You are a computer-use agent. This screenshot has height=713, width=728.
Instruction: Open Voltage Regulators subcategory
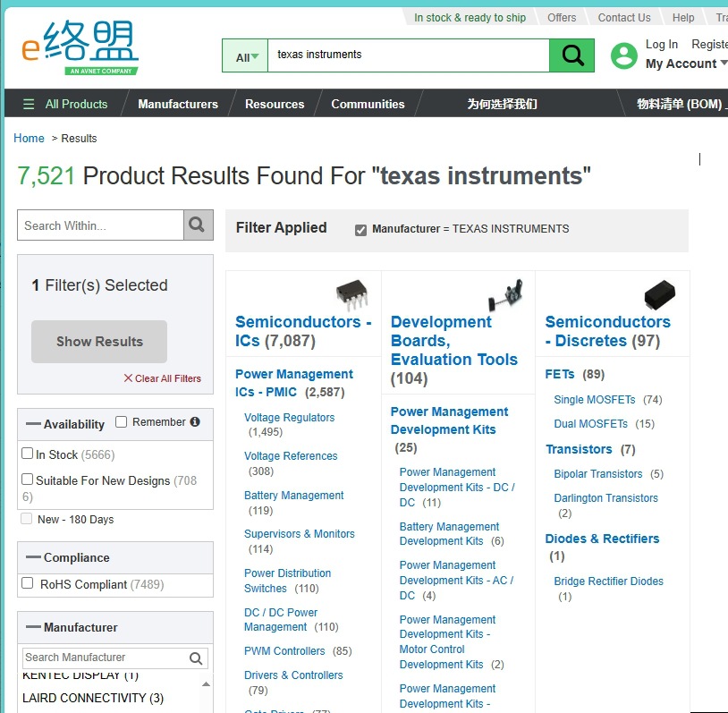[x=289, y=417]
